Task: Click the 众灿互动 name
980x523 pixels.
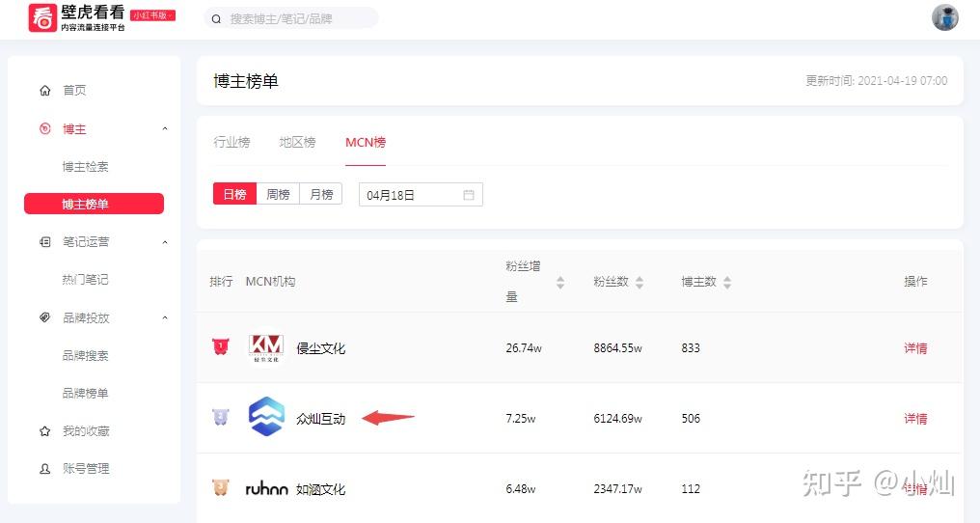Action: coord(320,419)
